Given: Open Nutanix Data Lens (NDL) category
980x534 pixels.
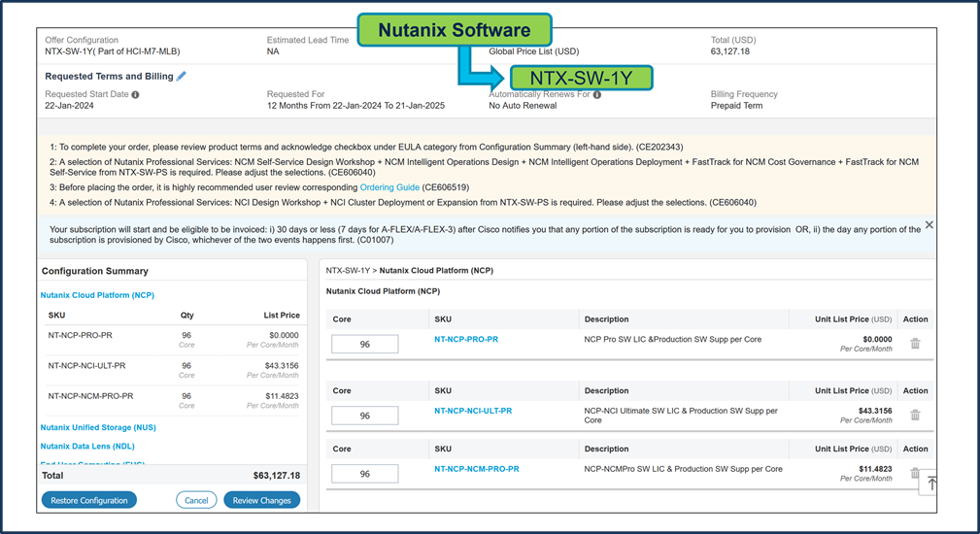Looking at the screenshot, I should pyautogui.click(x=87, y=446).
